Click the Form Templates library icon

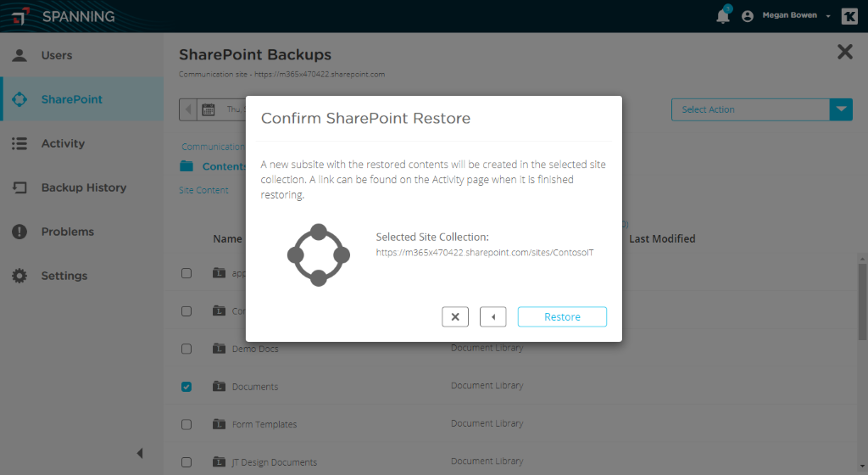coord(220,424)
